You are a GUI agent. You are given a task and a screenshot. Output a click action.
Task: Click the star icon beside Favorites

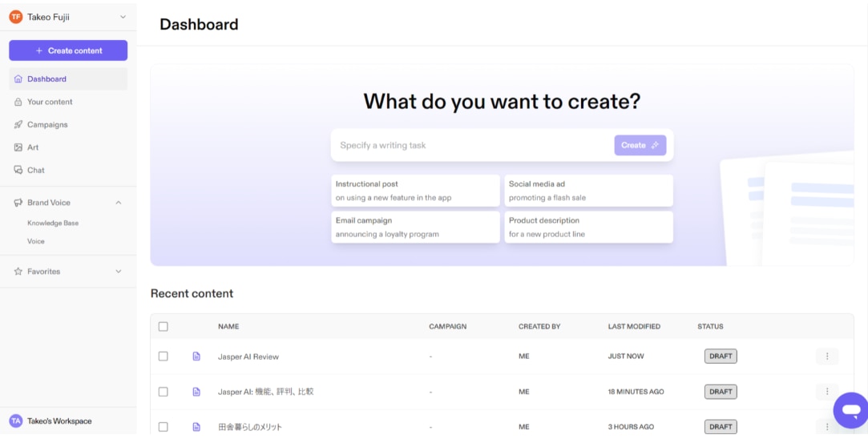tap(18, 271)
